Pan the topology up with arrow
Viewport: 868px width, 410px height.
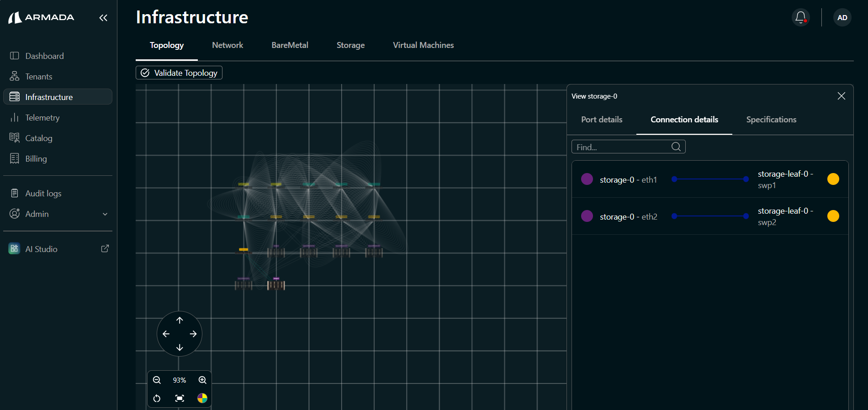pyautogui.click(x=180, y=320)
